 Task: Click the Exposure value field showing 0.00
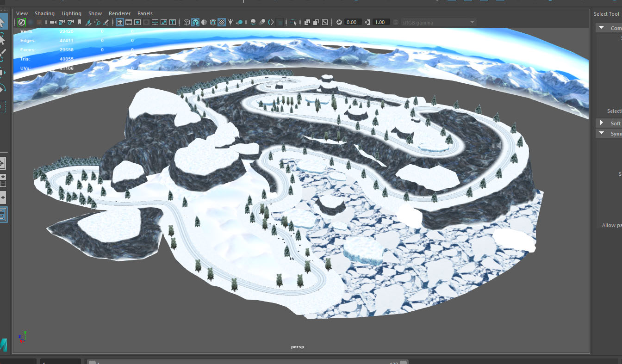[351, 22]
